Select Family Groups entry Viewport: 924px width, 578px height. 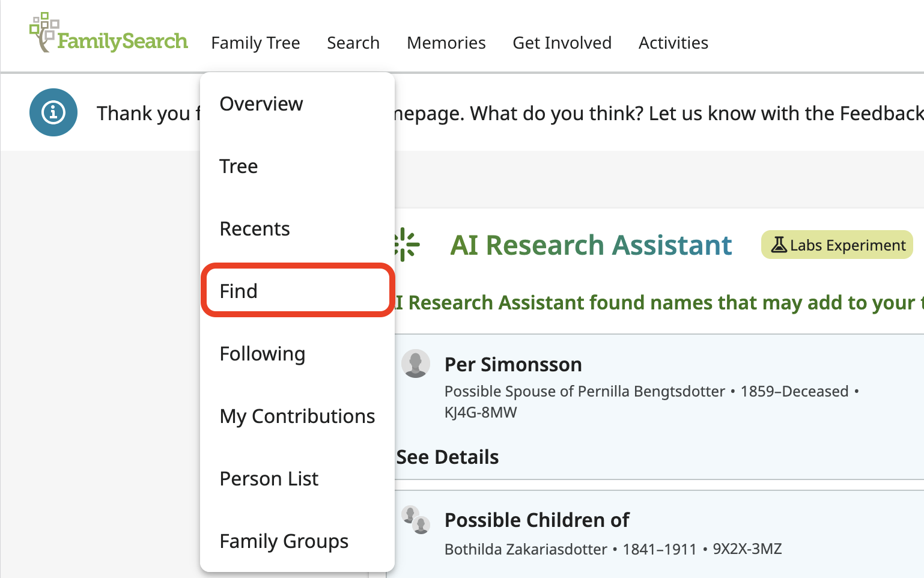tap(284, 541)
